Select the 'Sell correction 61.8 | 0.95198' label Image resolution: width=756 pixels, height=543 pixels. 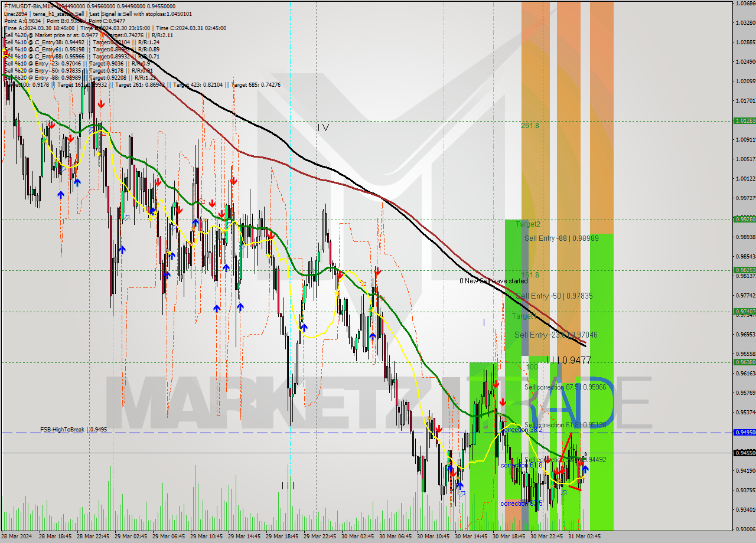[x=565, y=425]
